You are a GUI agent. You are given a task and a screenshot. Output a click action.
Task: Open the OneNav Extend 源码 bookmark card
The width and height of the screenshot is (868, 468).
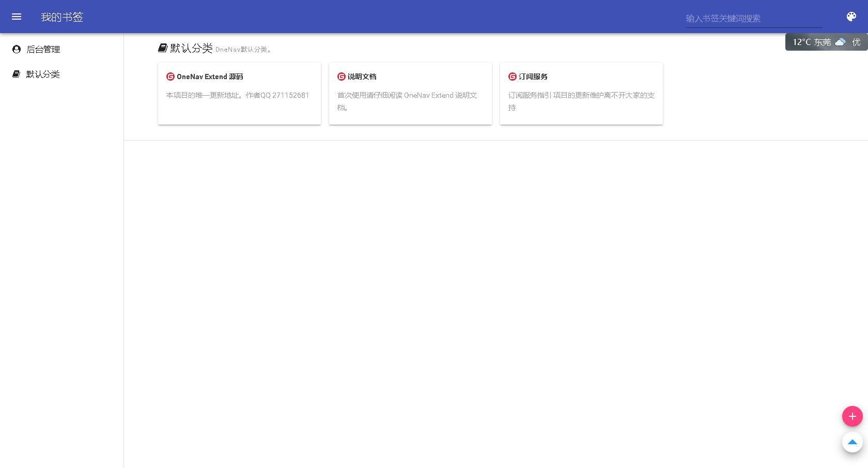(x=239, y=94)
